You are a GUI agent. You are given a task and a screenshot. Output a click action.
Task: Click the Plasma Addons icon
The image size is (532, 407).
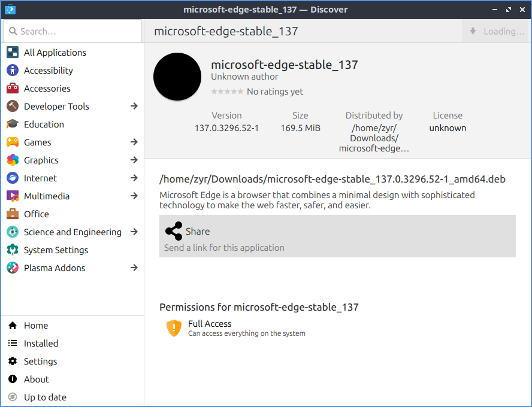click(x=13, y=268)
